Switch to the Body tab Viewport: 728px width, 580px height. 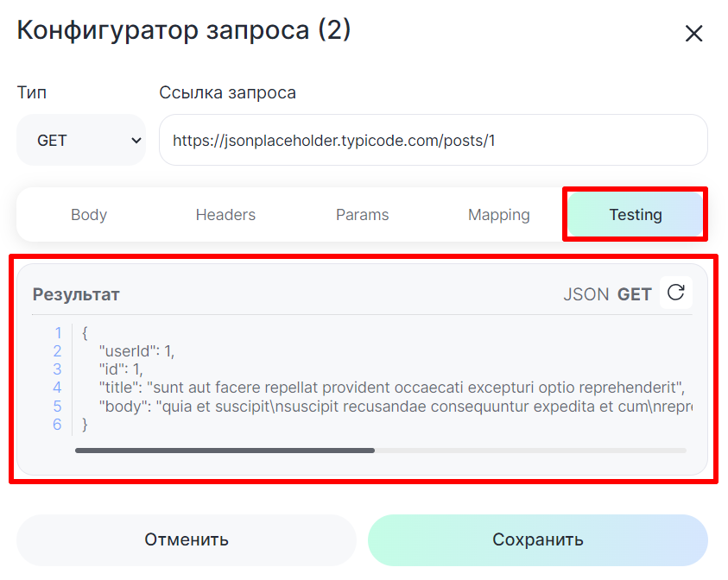point(89,215)
